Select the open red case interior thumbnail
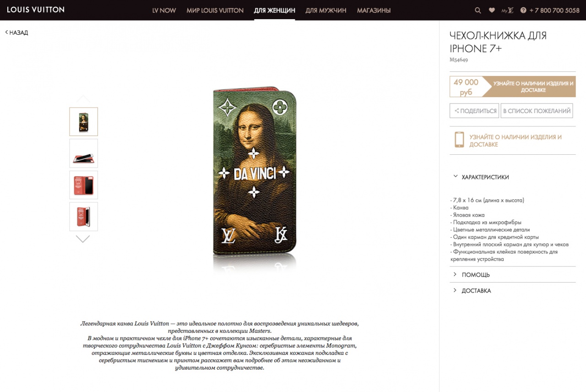This screenshot has width=586, height=392. (83, 185)
